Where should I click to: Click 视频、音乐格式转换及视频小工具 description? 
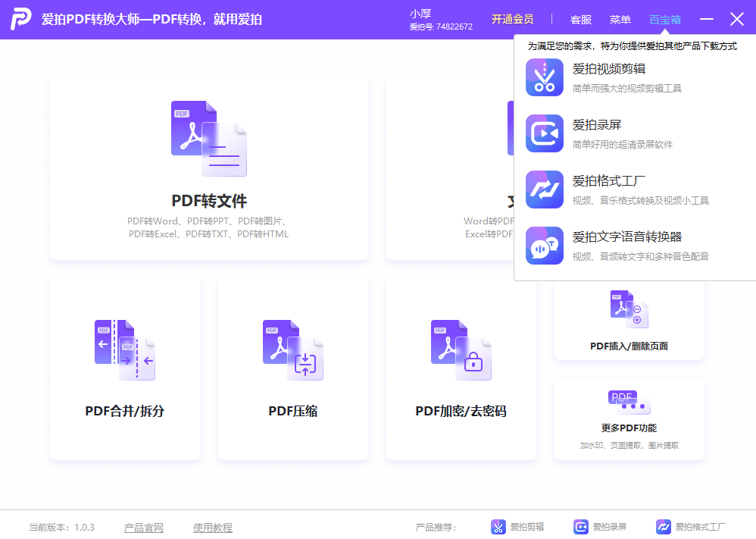[641, 200]
